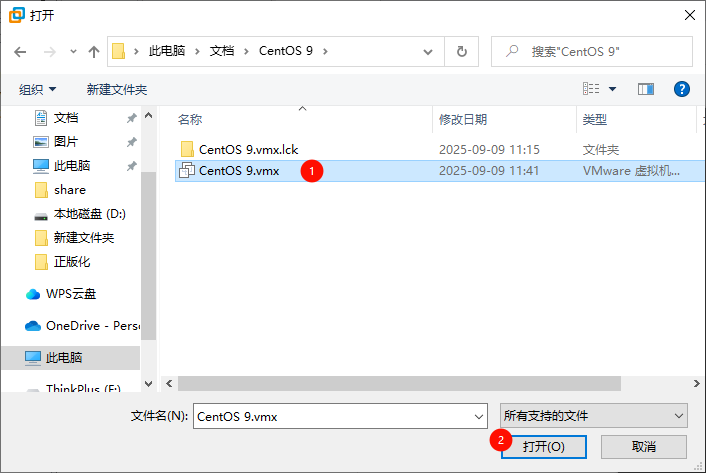This screenshot has width=706, height=473.
Task: Open the share folder in sidebar
Action: click(70, 189)
